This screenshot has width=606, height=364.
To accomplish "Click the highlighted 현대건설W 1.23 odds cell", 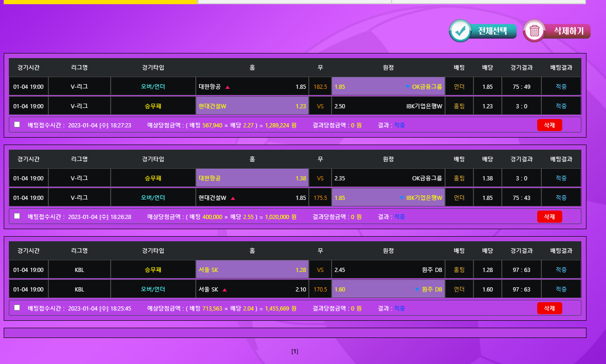I will (x=252, y=106).
